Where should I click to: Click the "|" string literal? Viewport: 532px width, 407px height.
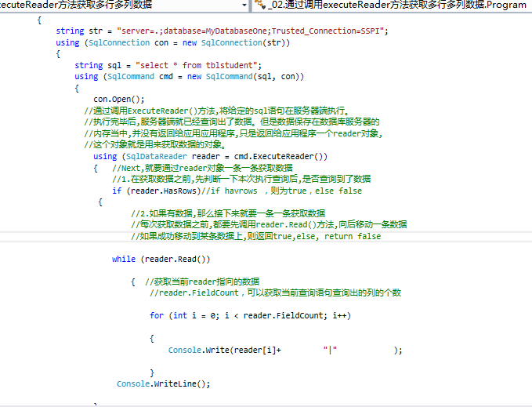(x=330, y=350)
